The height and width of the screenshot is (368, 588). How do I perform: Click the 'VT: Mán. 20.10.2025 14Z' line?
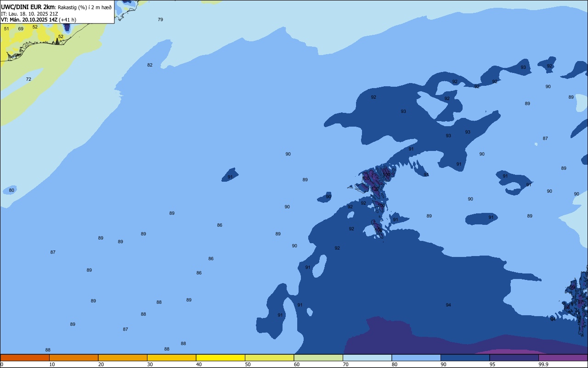tap(29, 20)
